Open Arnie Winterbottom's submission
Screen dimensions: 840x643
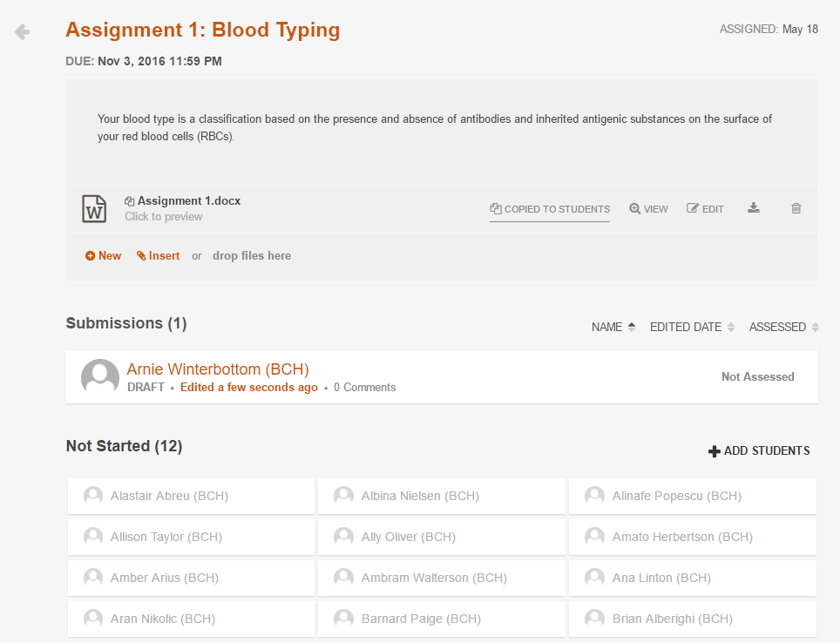click(218, 369)
